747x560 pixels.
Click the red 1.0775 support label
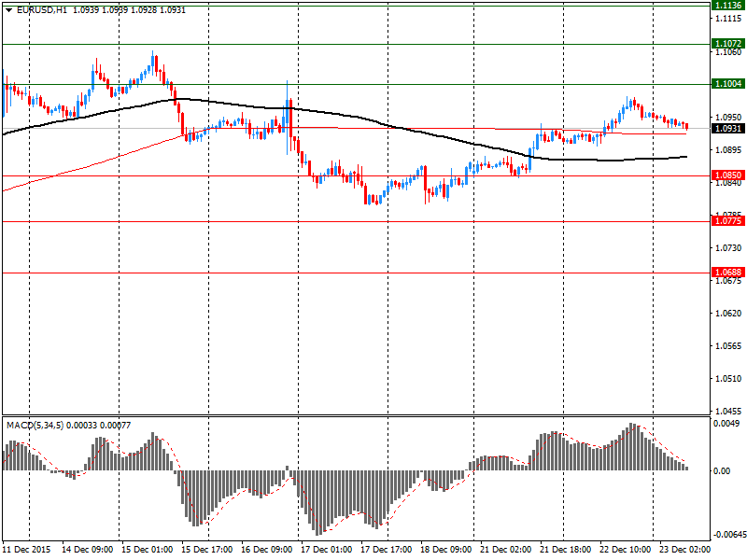(x=728, y=221)
